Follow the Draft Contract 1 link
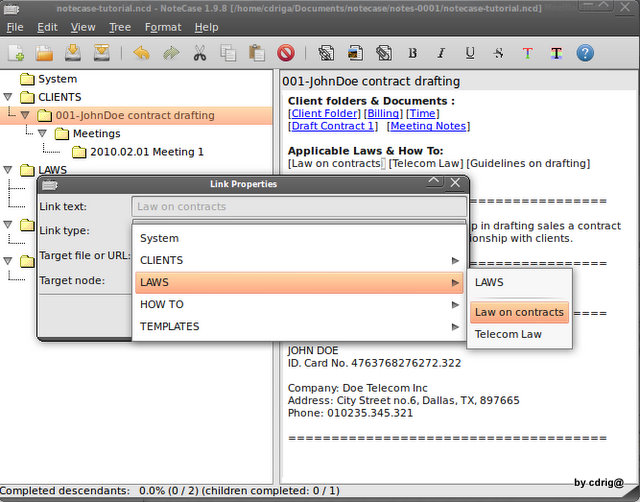The width and height of the screenshot is (640, 502). 332,126
